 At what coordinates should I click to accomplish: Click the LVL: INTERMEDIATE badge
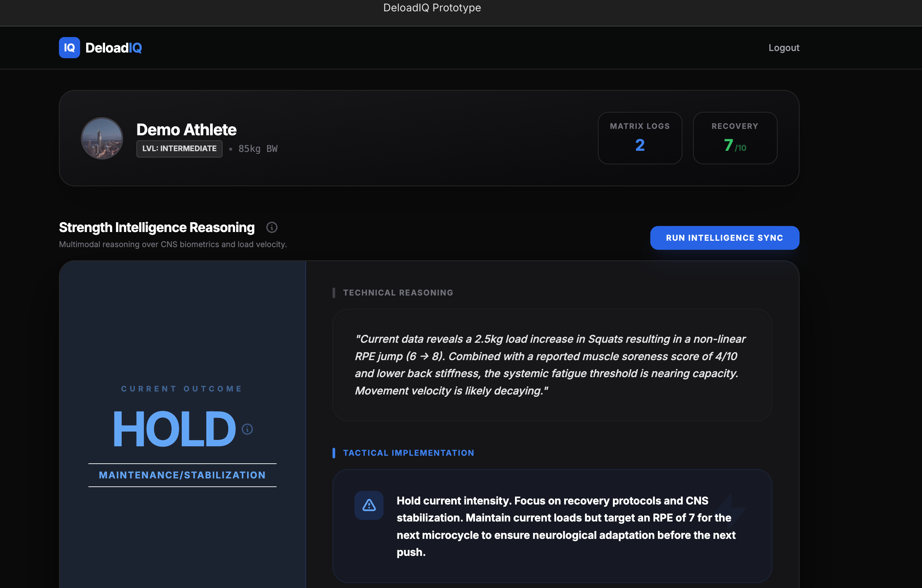[x=179, y=149]
